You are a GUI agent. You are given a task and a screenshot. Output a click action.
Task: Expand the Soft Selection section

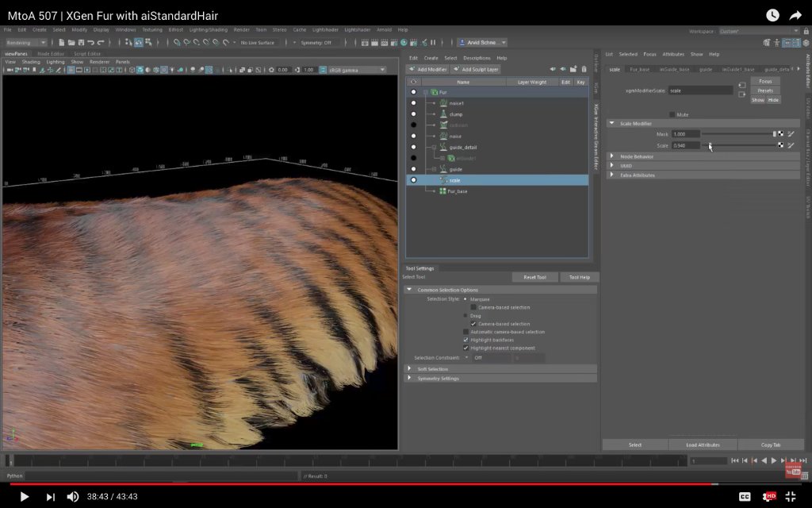[x=409, y=368]
